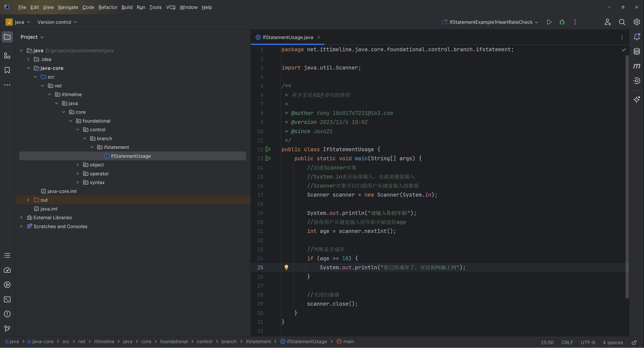The width and height of the screenshot is (644, 348).
Task: Open the Database tool window
Action: pyautogui.click(x=636, y=51)
